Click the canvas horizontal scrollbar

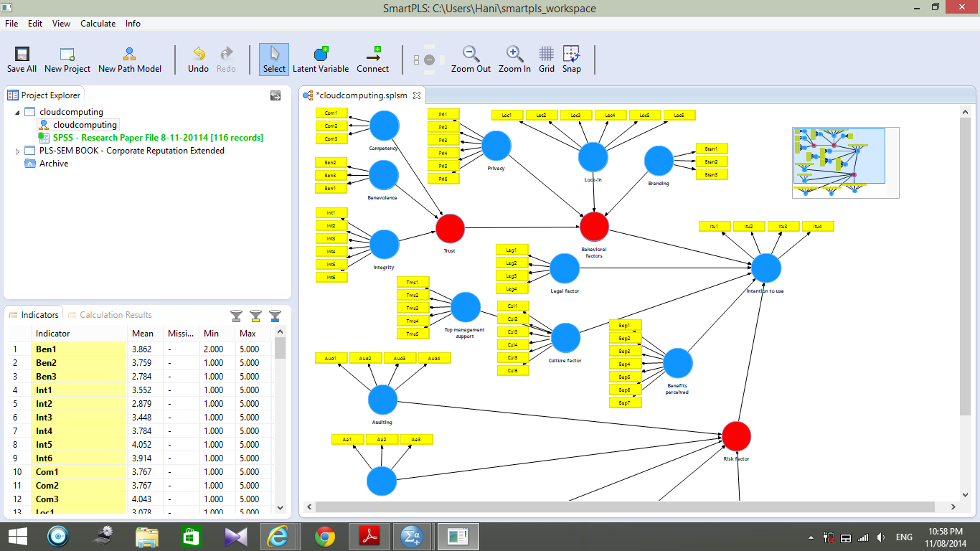point(624,507)
